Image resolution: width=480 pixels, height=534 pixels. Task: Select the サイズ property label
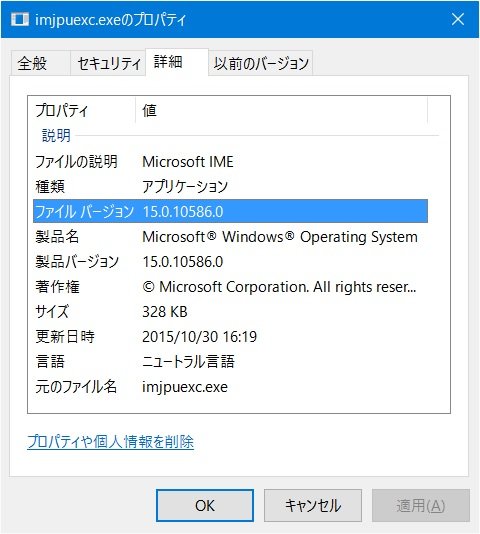52,312
